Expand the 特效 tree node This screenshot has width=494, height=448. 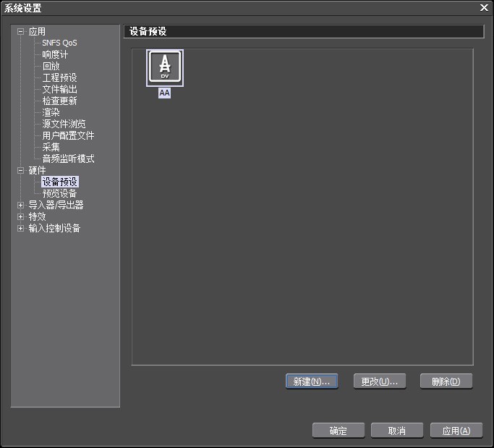click(21, 216)
